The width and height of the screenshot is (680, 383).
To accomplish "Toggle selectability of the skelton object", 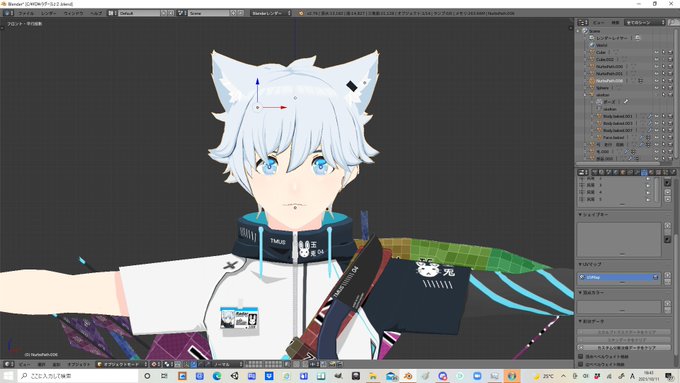I will 664,95.
